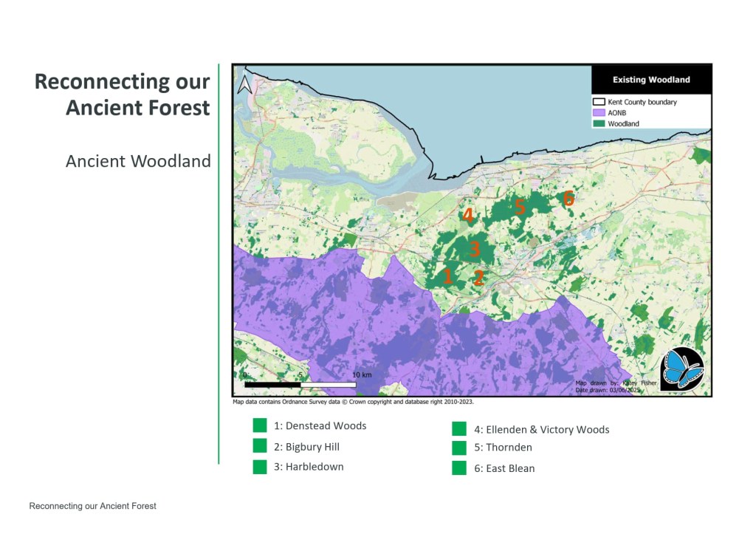
Task: Click orange marker 3 on the woodland
Action: tap(475, 249)
